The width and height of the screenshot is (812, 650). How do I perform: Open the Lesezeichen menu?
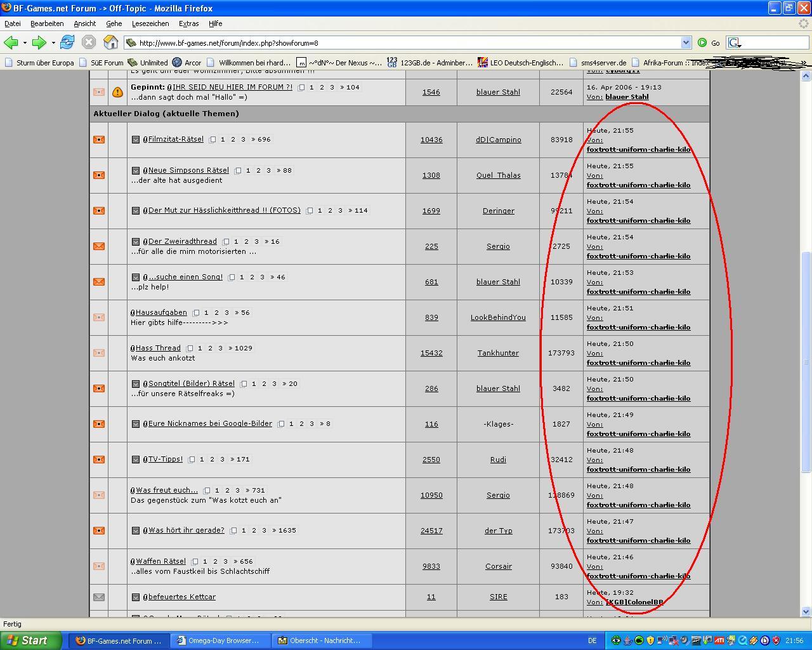click(x=150, y=23)
